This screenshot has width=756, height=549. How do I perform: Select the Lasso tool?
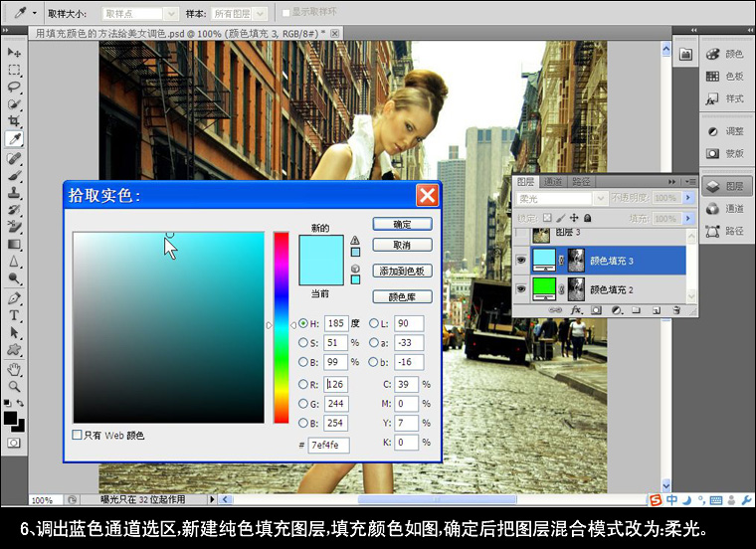pos(14,88)
